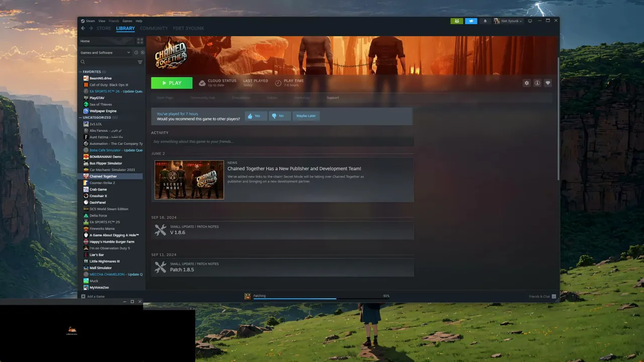Click the game page vertical scrollbar

558,118
